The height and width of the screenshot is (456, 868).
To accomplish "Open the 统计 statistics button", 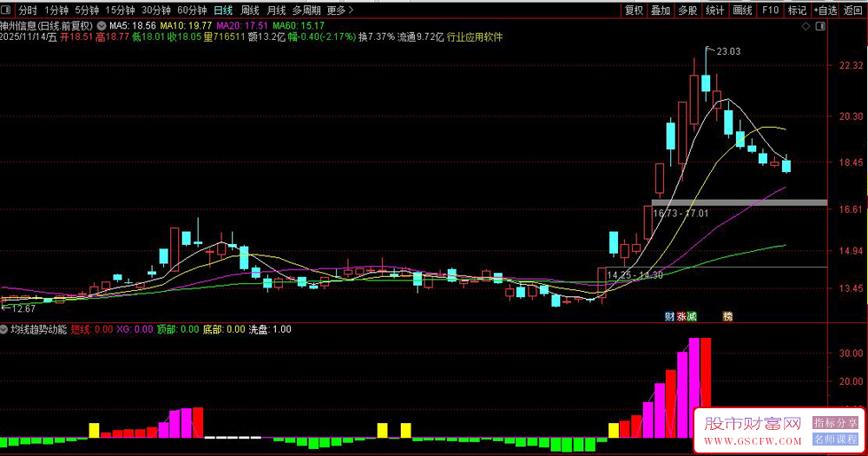I will [714, 10].
